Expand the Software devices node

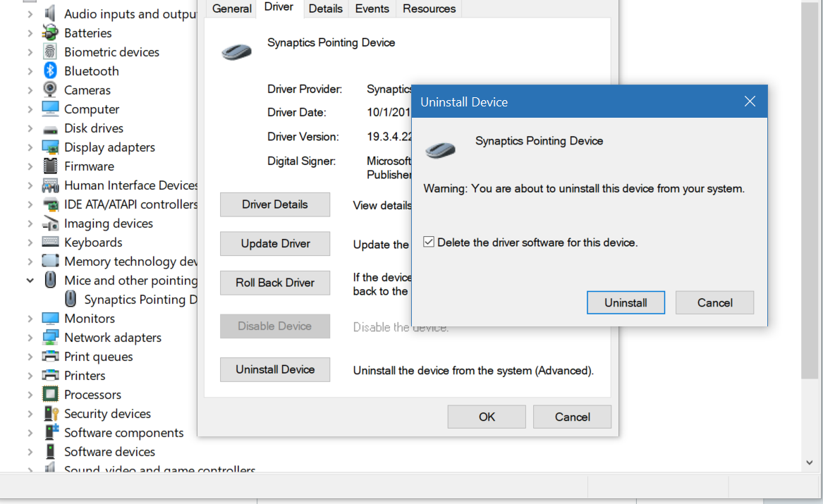[30, 452]
